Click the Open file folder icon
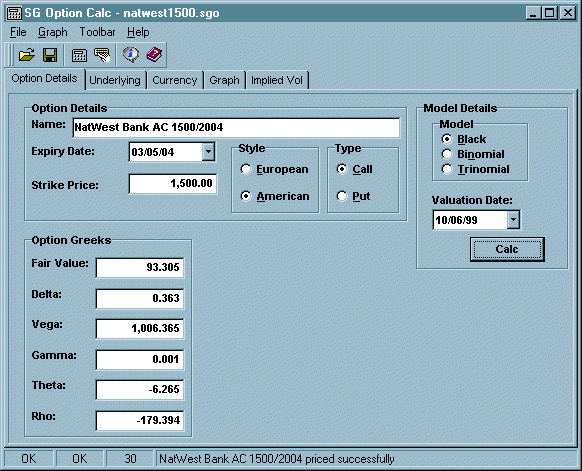 27,55
